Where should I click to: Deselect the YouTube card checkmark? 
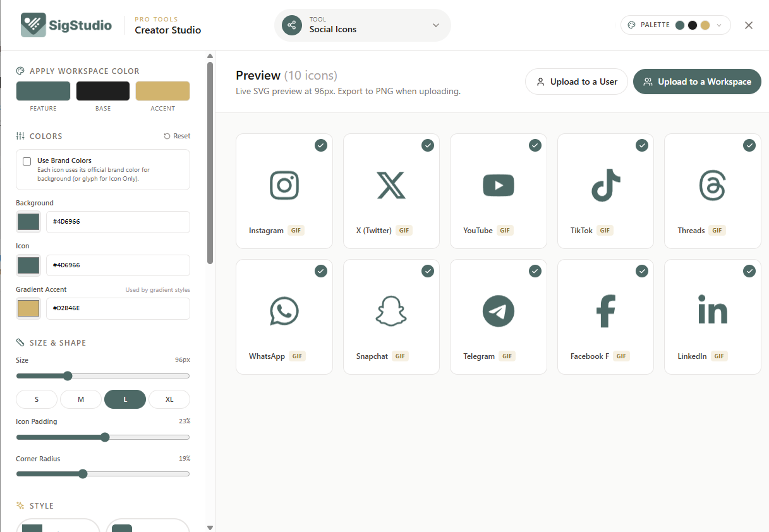coord(535,145)
